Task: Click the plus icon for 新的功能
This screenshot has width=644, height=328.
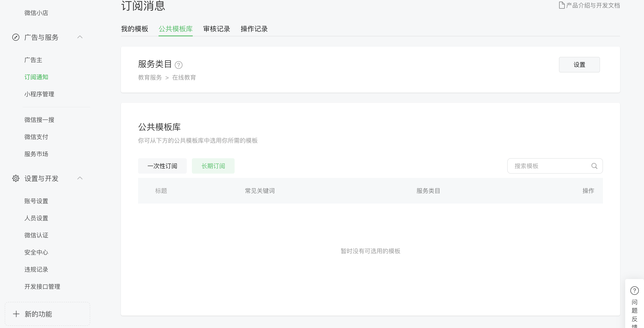Action: [16, 314]
